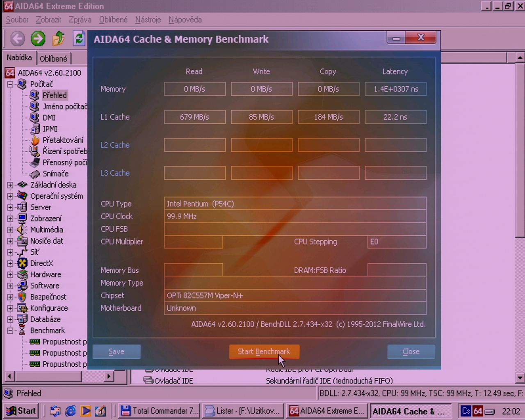Viewport: 525px width, 420px height.
Task: Switch to the Nabídka tab
Action: point(19,58)
